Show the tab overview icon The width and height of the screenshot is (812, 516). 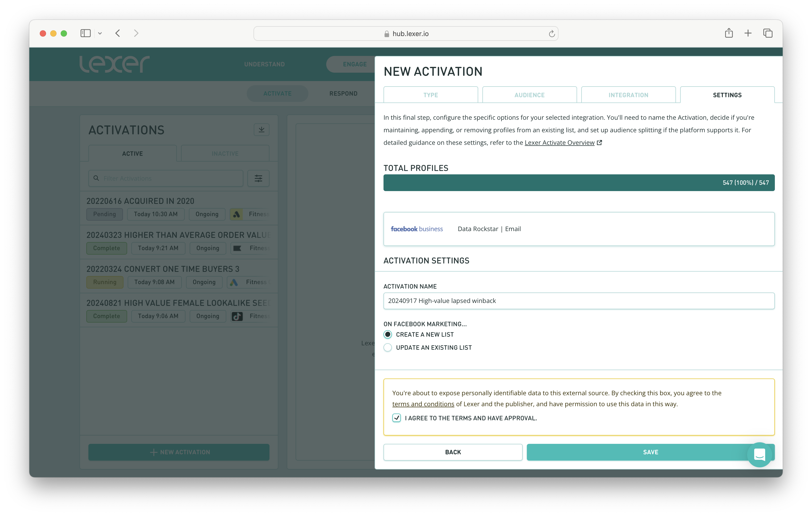point(768,33)
